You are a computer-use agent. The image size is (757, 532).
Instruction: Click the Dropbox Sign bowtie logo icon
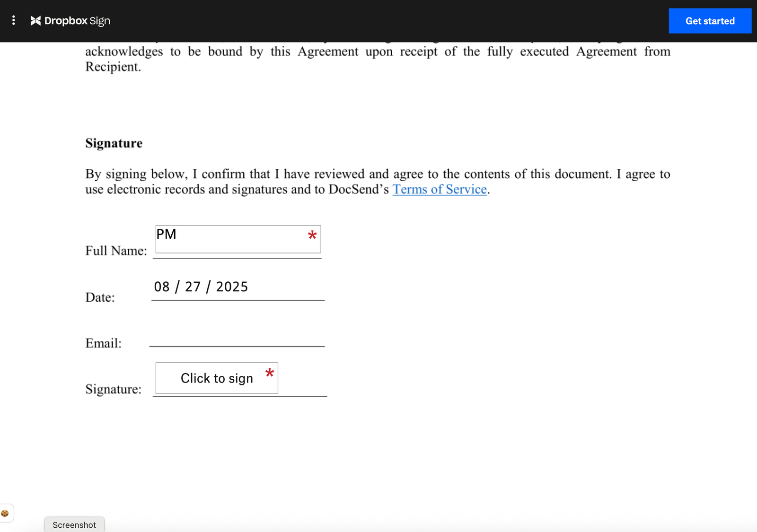(x=35, y=21)
